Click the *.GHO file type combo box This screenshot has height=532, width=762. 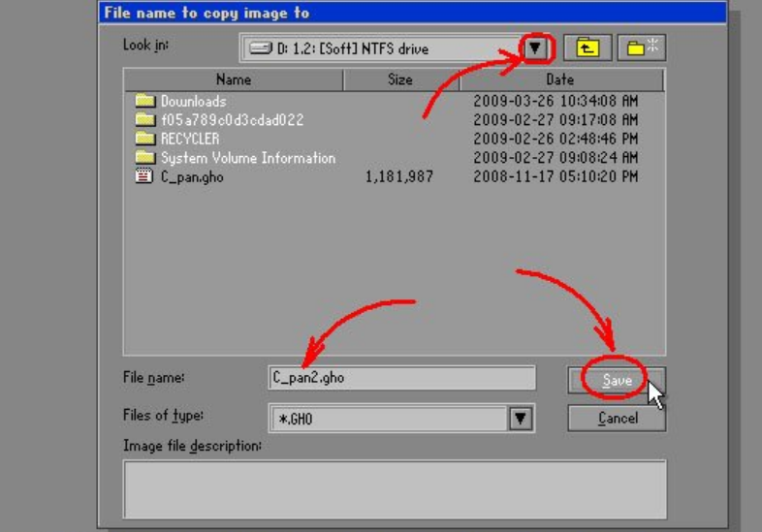tap(388, 418)
